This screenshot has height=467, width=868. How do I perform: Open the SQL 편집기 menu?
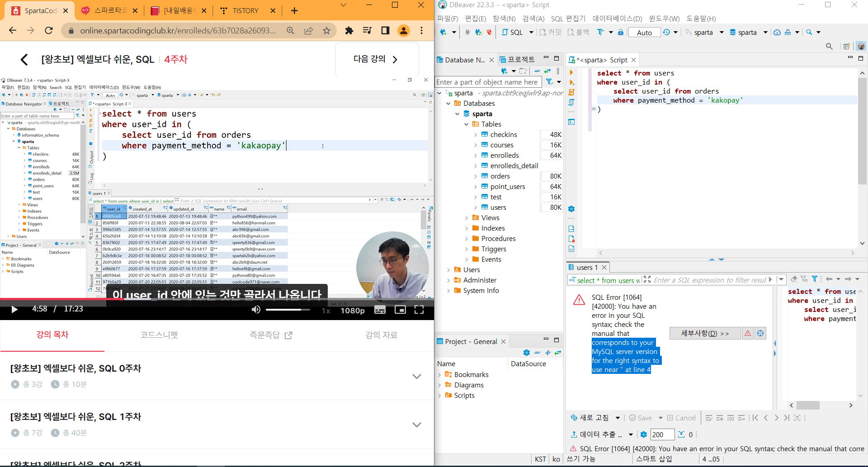[568, 19]
